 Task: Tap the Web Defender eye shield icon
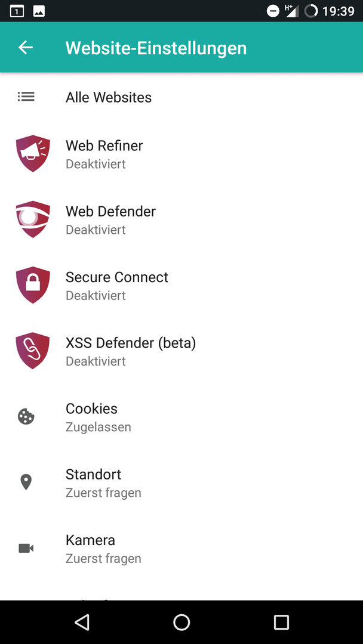(33, 219)
